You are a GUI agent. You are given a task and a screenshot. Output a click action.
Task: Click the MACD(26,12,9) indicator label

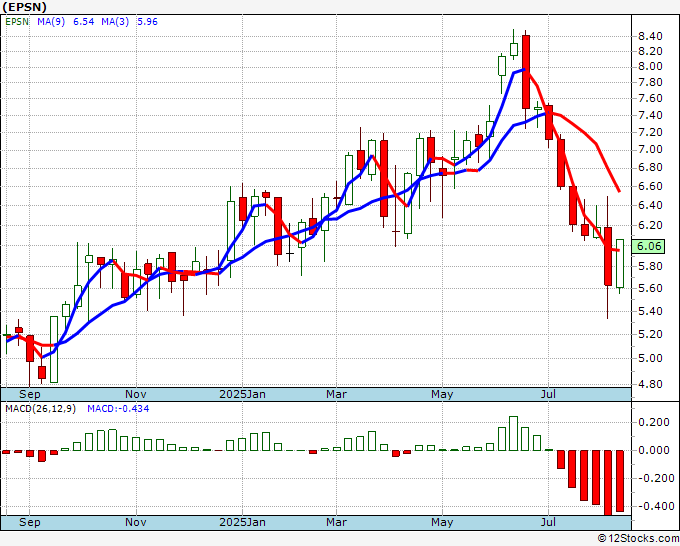40,409
